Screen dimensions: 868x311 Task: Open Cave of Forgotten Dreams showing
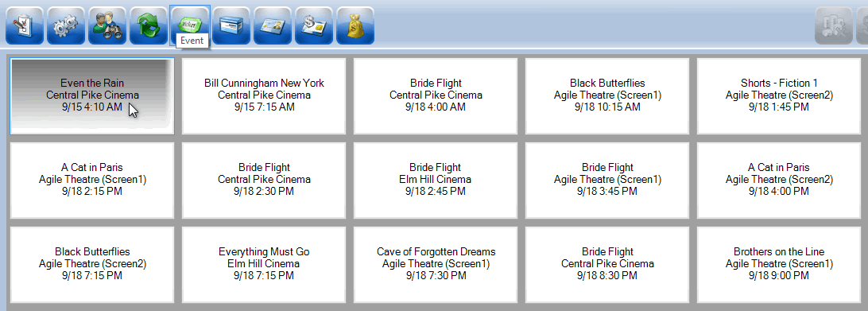click(436, 264)
